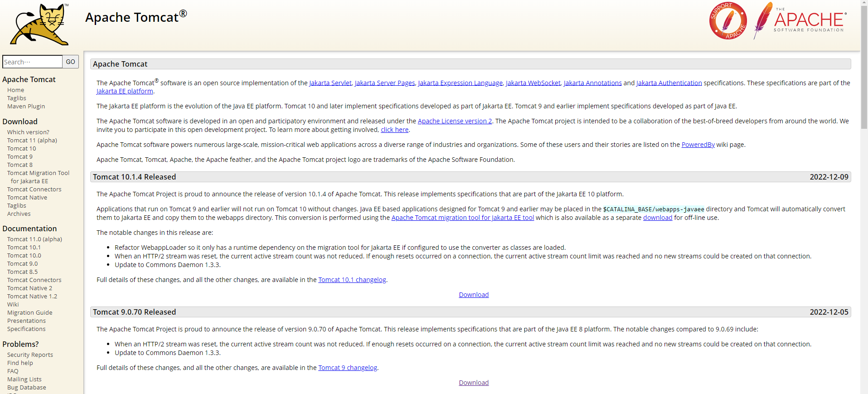The width and height of the screenshot is (868, 394).
Task: Open the Find help link
Action: click(x=20, y=363)
